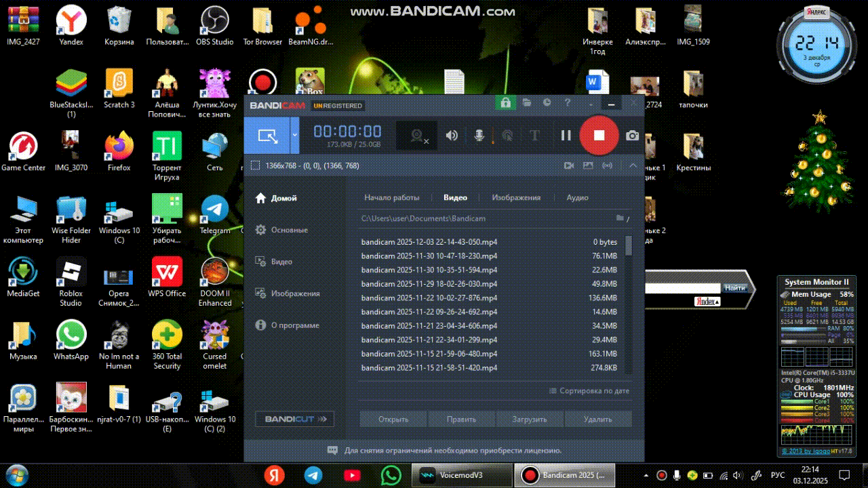Collapse the Bandicam panel with chevron
The width and height of the screenshot is (868, 488).
pos(633,165)
